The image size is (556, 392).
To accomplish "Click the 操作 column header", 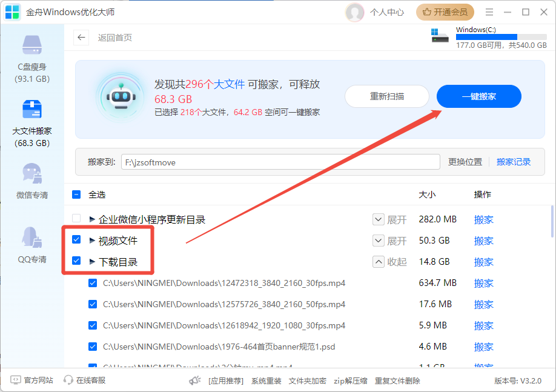I will pyautogui.click(x=483, y=194).
